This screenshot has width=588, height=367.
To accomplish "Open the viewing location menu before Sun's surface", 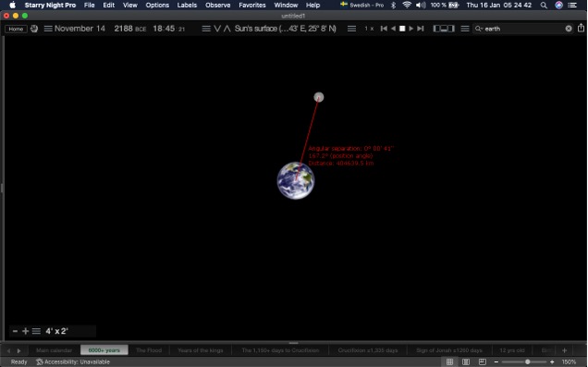I will pos(206,29).
